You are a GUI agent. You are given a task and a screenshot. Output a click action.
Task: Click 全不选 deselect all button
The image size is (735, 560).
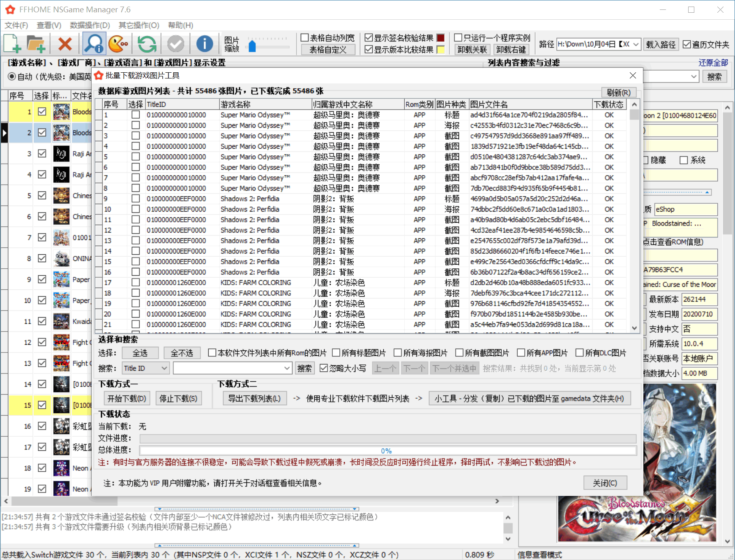click(x=182, y=353)
